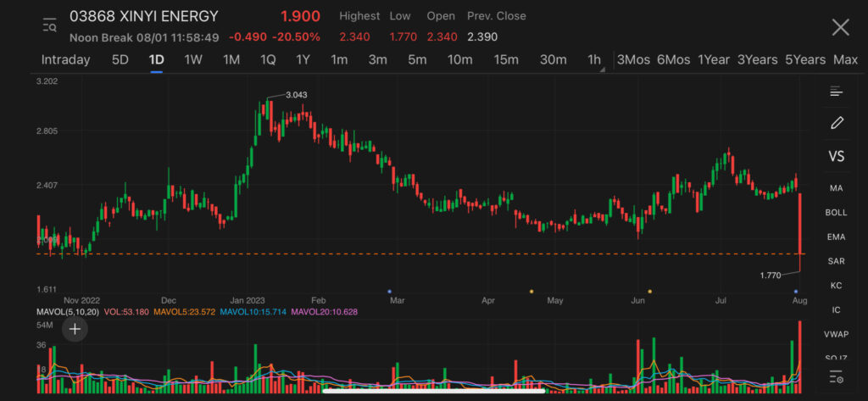868x401 pixels.
Task: Click the current price 1.900
Action: (x=301, y=16)
